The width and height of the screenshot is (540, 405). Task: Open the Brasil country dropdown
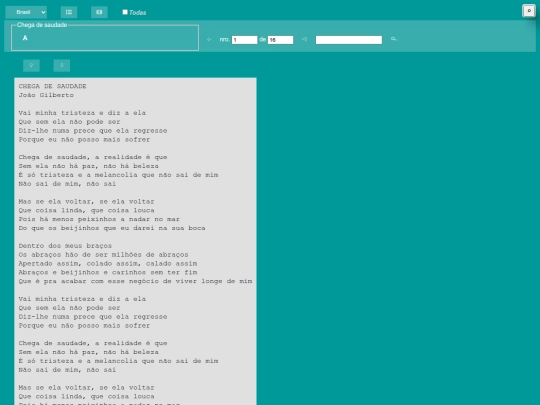[26, 12]
